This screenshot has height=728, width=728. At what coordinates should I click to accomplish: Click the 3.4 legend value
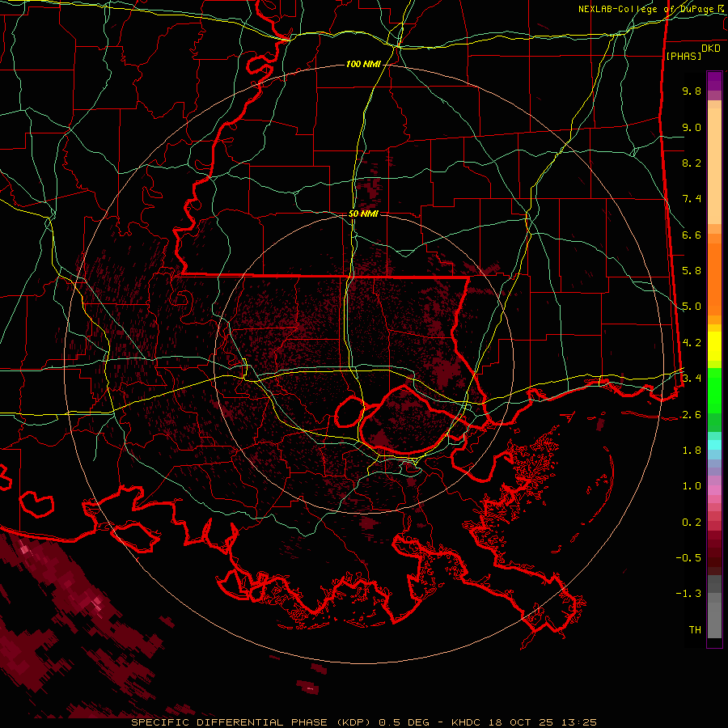point(692,378)
